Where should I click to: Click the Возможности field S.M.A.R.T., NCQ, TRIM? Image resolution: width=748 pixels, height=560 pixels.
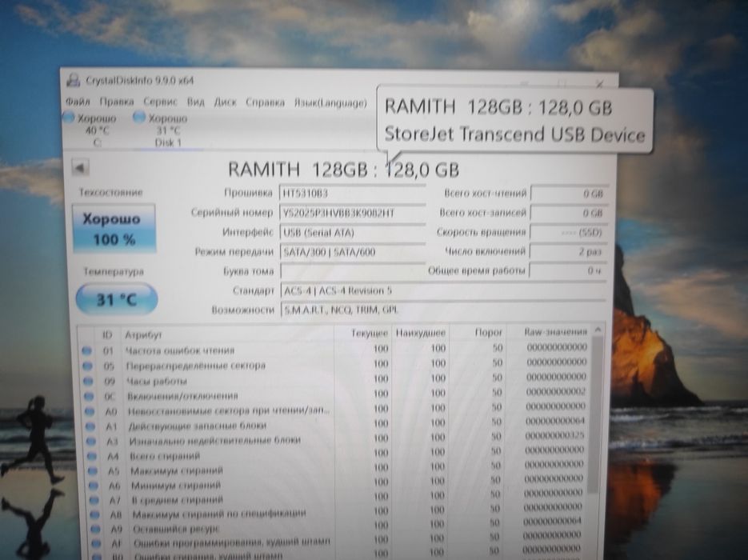pyautogui.click(x=443, y=310)
